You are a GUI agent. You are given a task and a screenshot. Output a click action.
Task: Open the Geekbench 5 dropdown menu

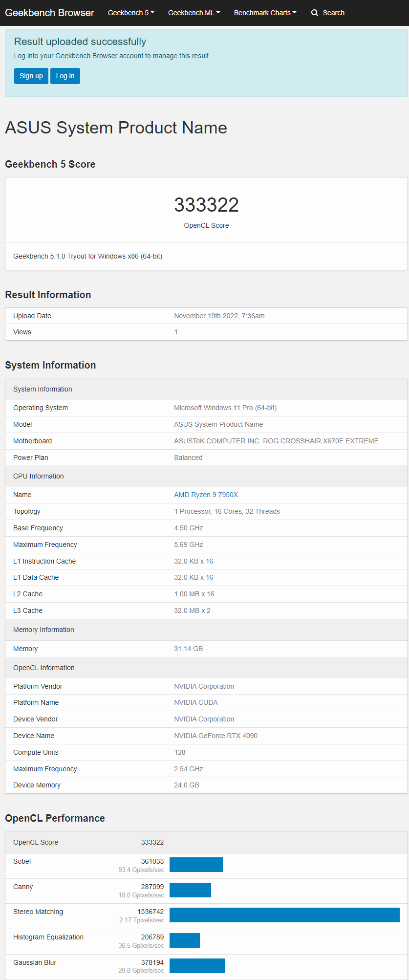click(131, 13)
